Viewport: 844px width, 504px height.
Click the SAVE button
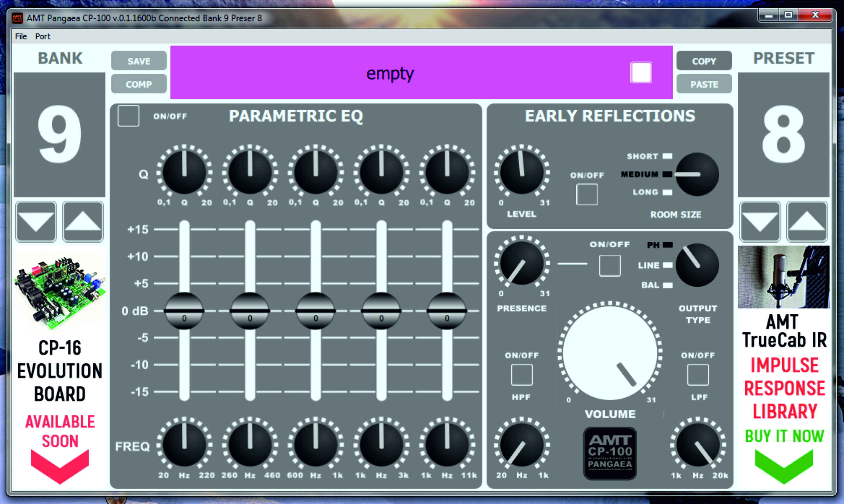(138, 61)
